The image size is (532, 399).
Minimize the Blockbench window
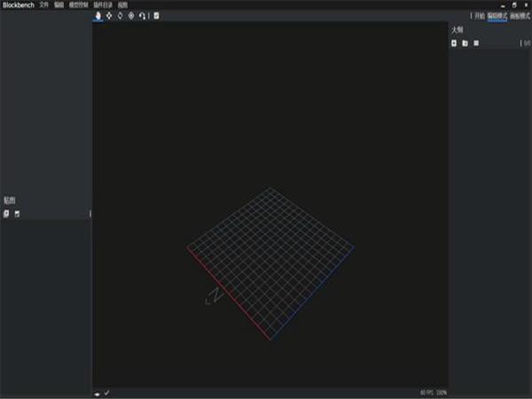(503, 5)
